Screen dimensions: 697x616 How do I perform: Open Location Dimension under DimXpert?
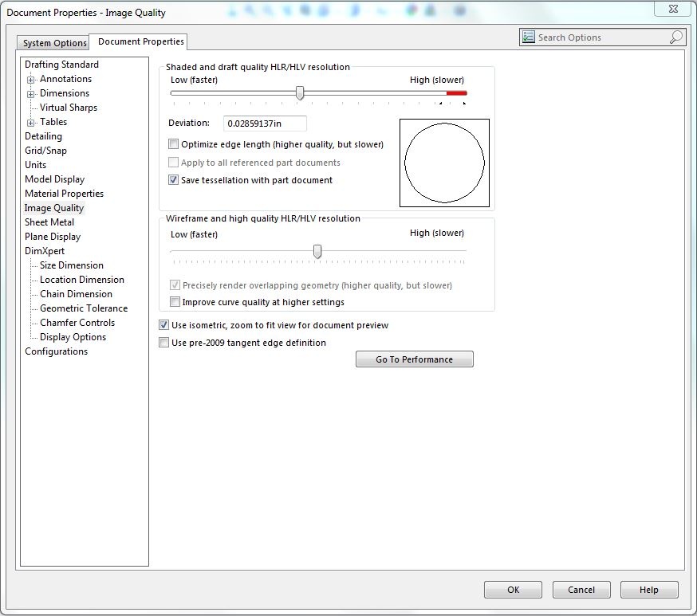(x=82, y=280)
